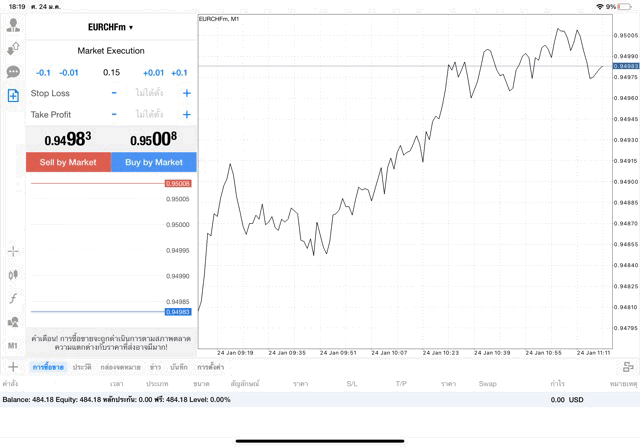Open the layout icon at bottom right
The height and width of the screenshot is (447, 640).
628,368
